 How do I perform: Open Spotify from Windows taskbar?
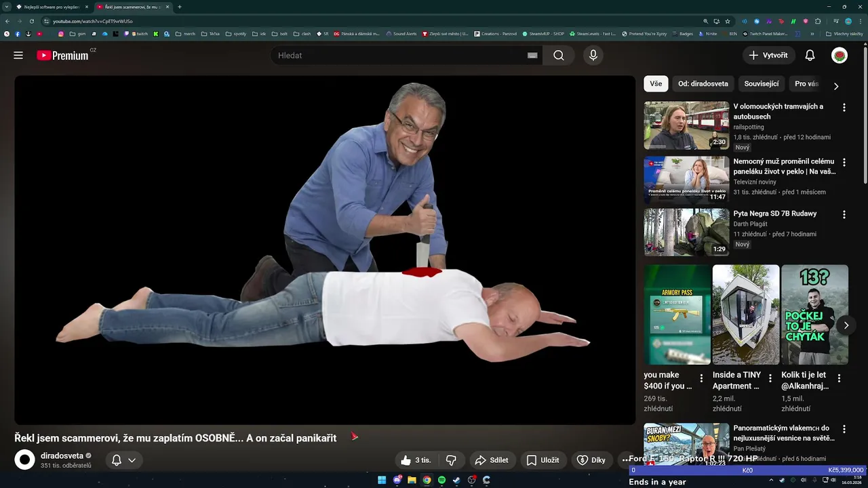click(x=441, y=480)
